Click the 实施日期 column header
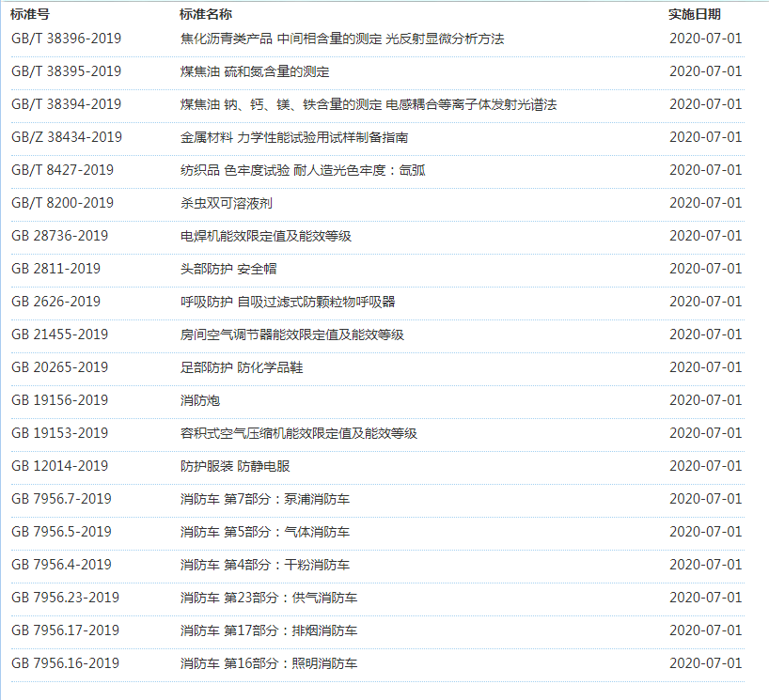Viewport: 769px width, 700px height. pyautogui.click(x=695, y=14)
